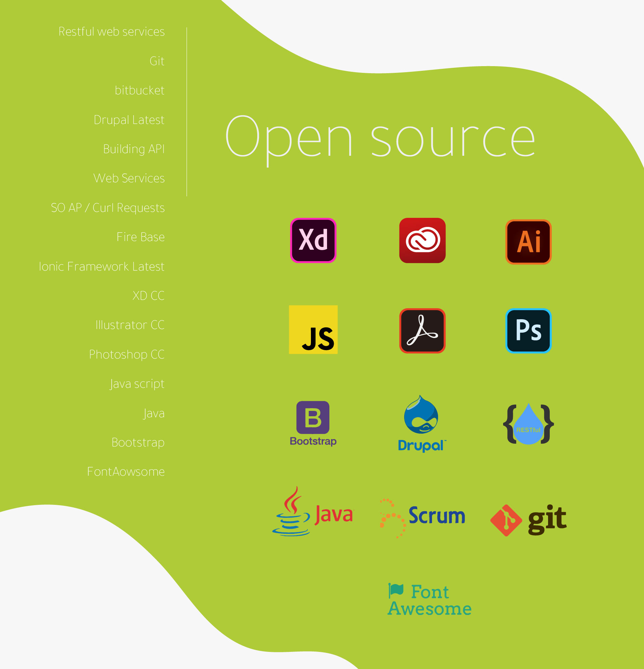644x669 pixels.
Task: Click the Java coffee cup logo
Action: click(313, 511)
